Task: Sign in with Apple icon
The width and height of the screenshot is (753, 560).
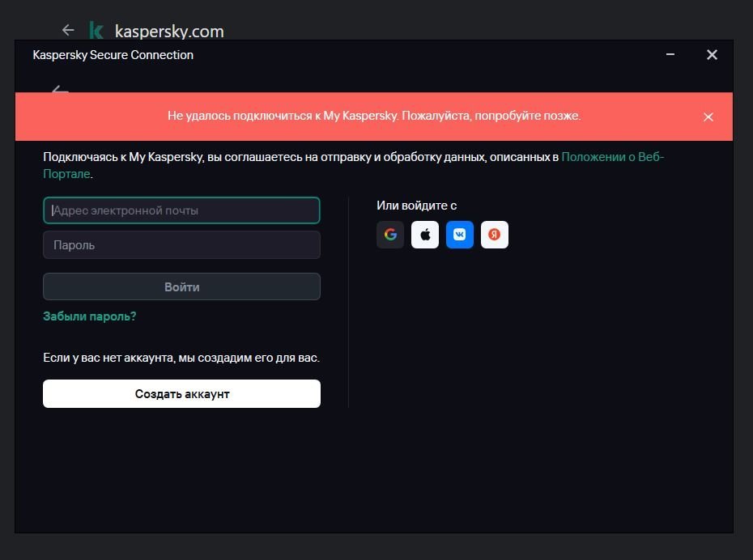Action: (425, 235)
